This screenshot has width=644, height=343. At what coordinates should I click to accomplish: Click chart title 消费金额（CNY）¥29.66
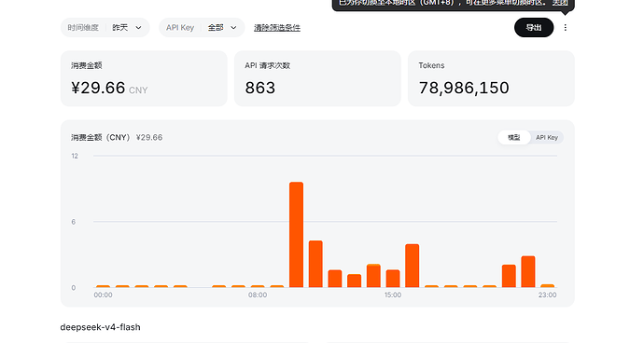tap(117, 137)
